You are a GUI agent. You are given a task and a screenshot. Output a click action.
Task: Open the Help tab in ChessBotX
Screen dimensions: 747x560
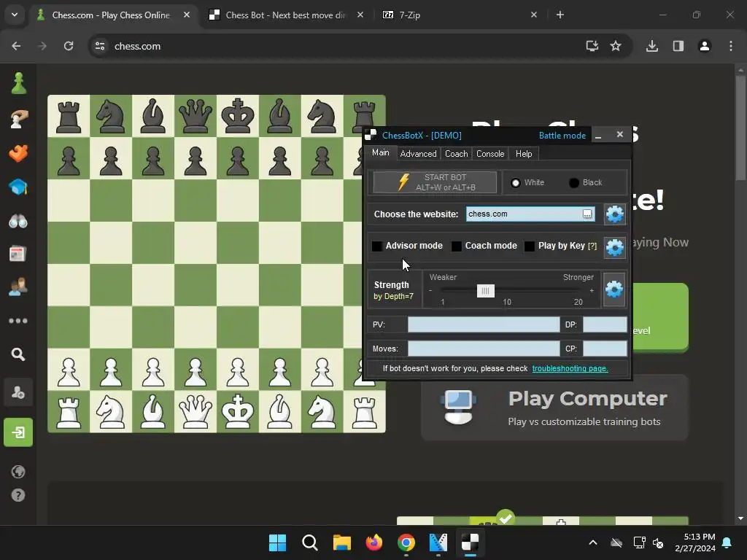[x=524, y=154]
